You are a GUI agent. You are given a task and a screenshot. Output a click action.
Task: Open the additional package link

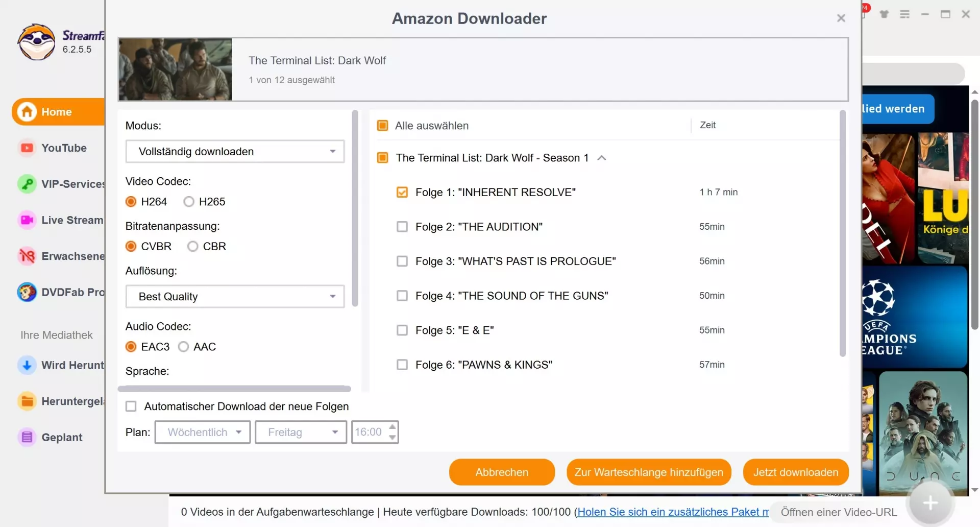673,512
